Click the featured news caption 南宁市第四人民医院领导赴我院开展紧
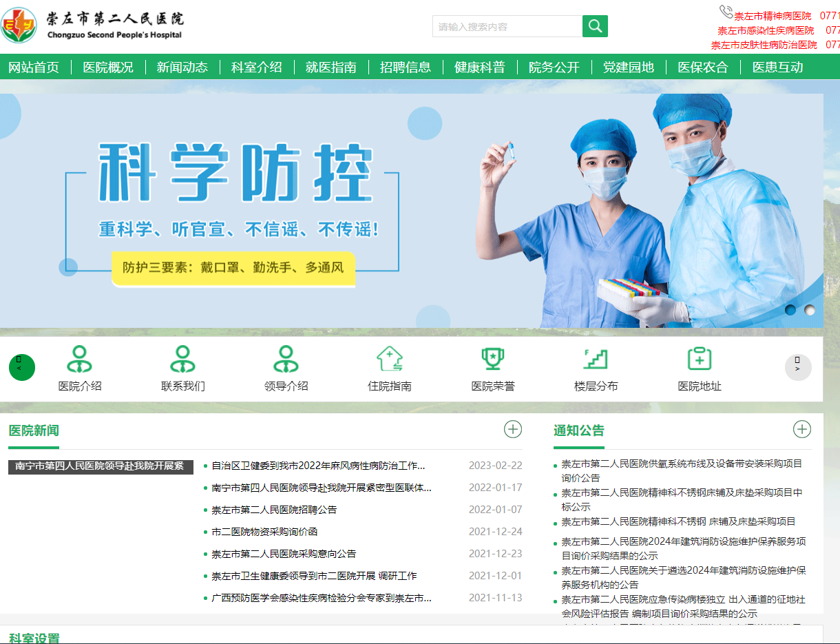Screen dimensions: 840x644 pyautogui.click(x=101, y=466)
